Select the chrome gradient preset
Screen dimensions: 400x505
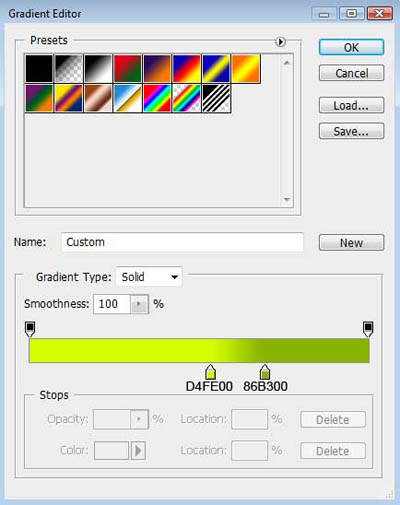point(127,98)
